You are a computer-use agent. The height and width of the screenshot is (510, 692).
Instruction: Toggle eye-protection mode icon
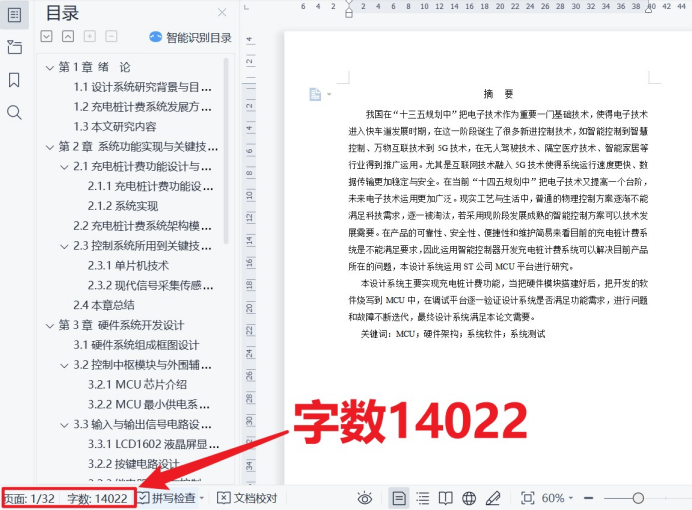tap(365, 499)
